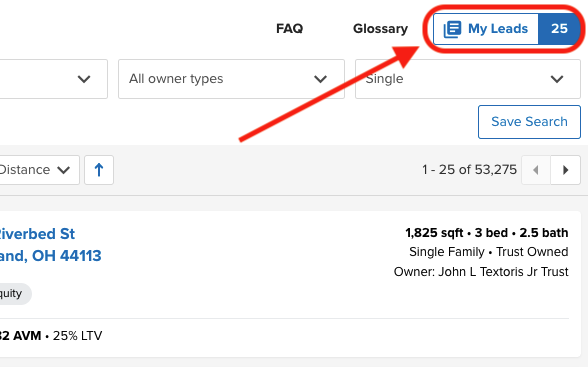Click the AVM 25% LTV text
The height and width of the screenshot is (367, 588).
coord(51,336)
